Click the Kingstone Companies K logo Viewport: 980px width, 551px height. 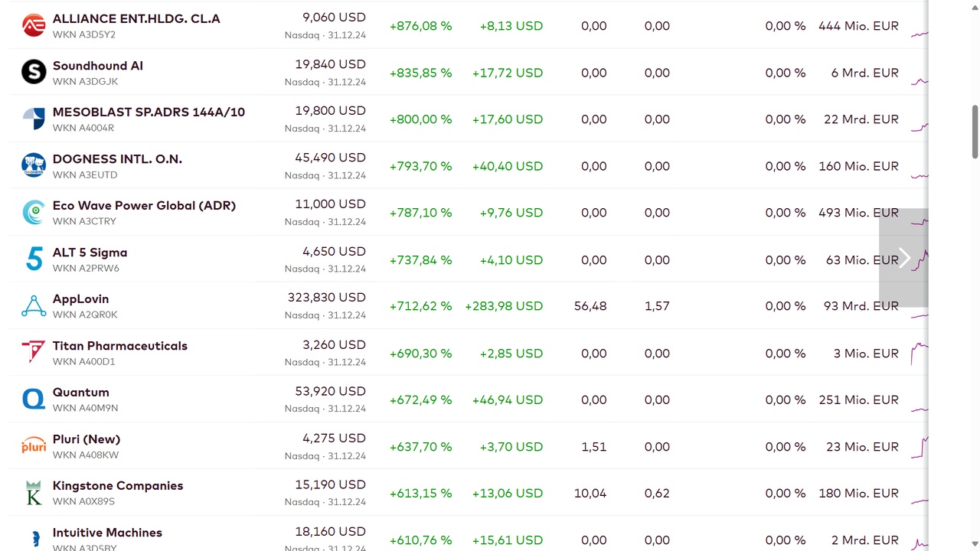[34, 493]
